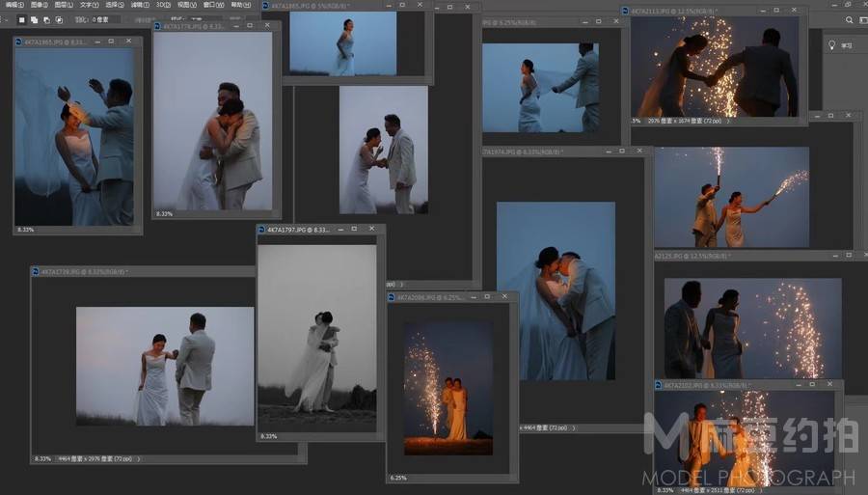Viewport: 868px width, 495px height.
Task: Click '4464 像素 x 2976 像素' in 4K7A1739 status
Action: 88,459
